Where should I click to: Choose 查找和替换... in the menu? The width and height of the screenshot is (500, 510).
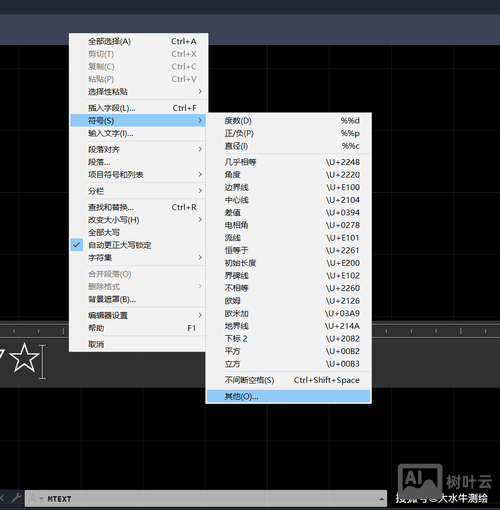tap(138, 207)
